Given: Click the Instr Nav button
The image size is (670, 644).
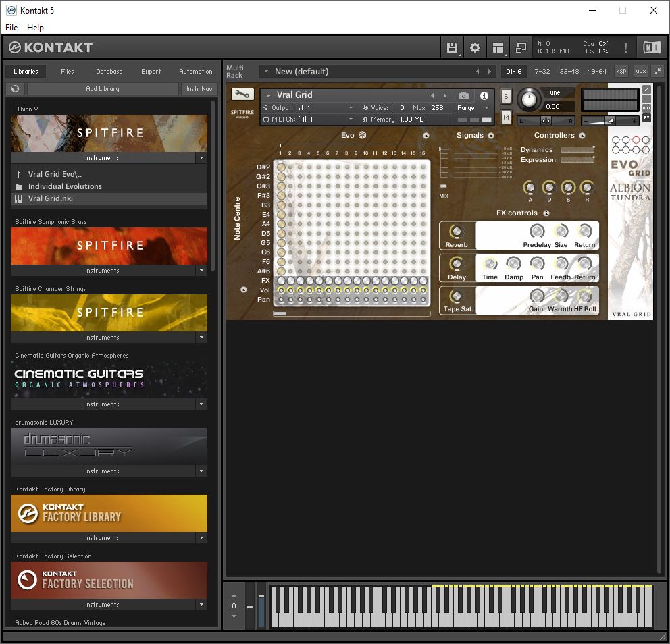Looking at the screenshot, I should pyautogui.click(x=199, y=89).
